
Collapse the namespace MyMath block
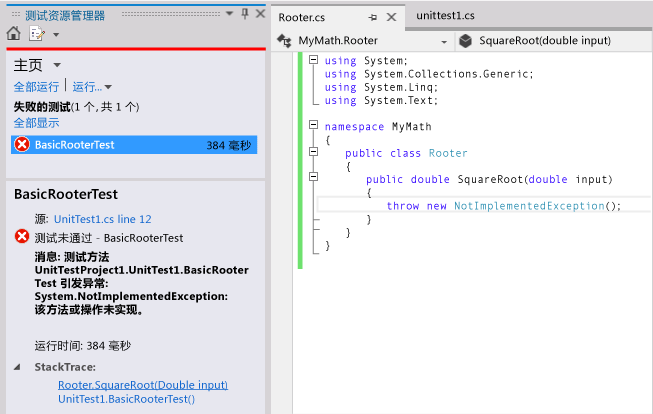[x=314, y=125]
